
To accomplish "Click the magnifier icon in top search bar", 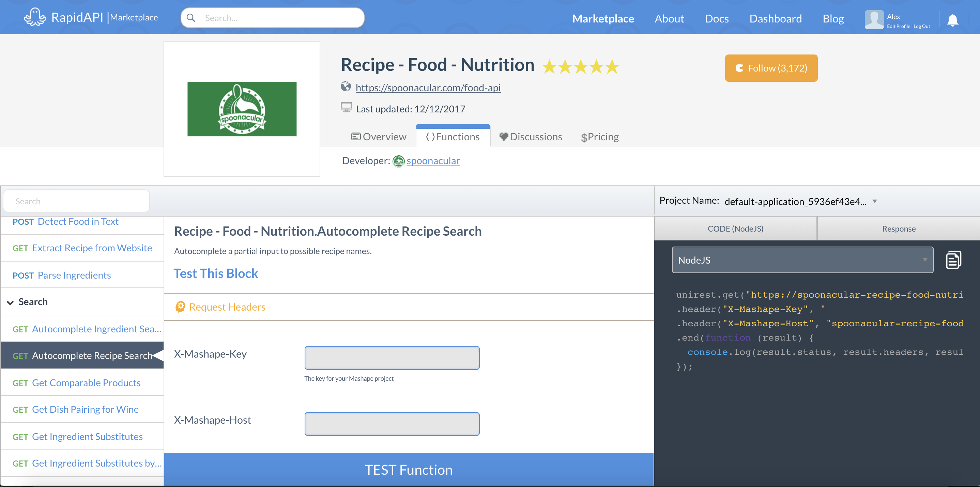I will point(191,18).
